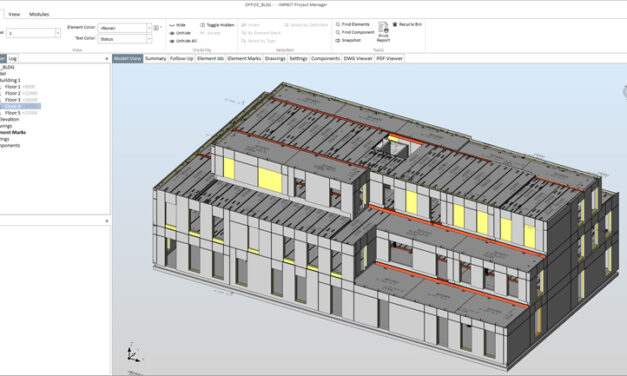This screenshot has width=627, height=376.
Task: Open the View ribbon tab
Action: tap(14, 14)
